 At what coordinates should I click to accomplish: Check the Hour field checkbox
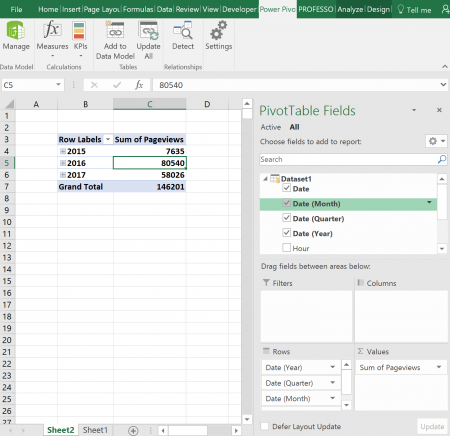(x=286, y=248)
